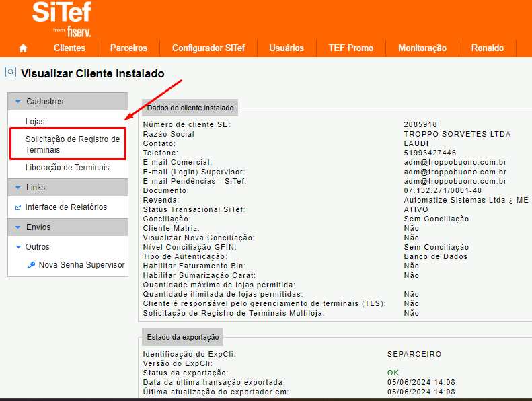Click Banco de Dados authentication value

coord(436,257)
